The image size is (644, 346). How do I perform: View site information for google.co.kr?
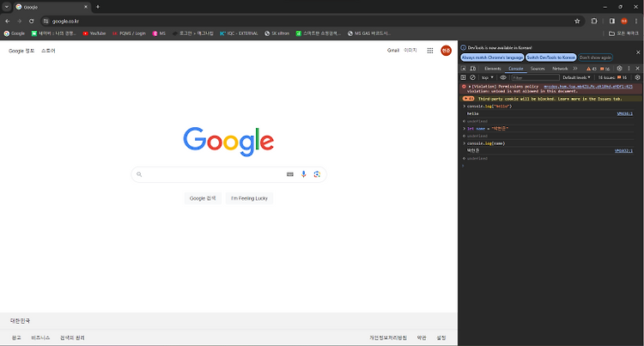[46, 21]
